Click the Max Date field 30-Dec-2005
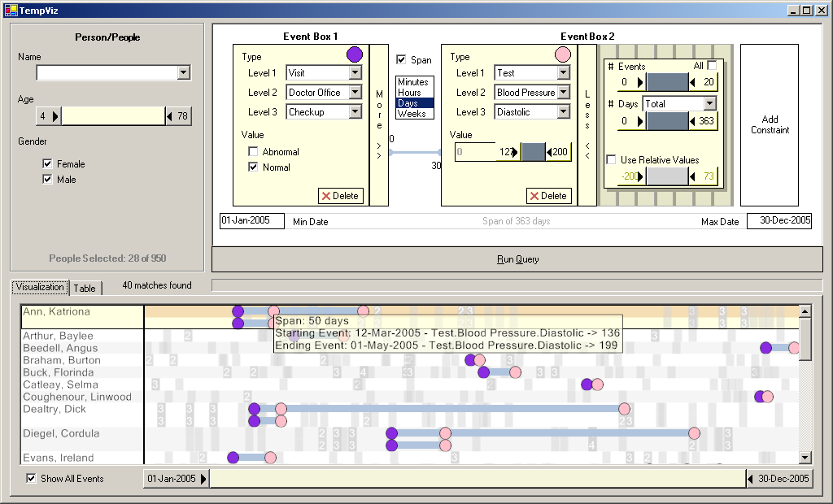Screen dimensions: 833x504 [x=779, y=221]
